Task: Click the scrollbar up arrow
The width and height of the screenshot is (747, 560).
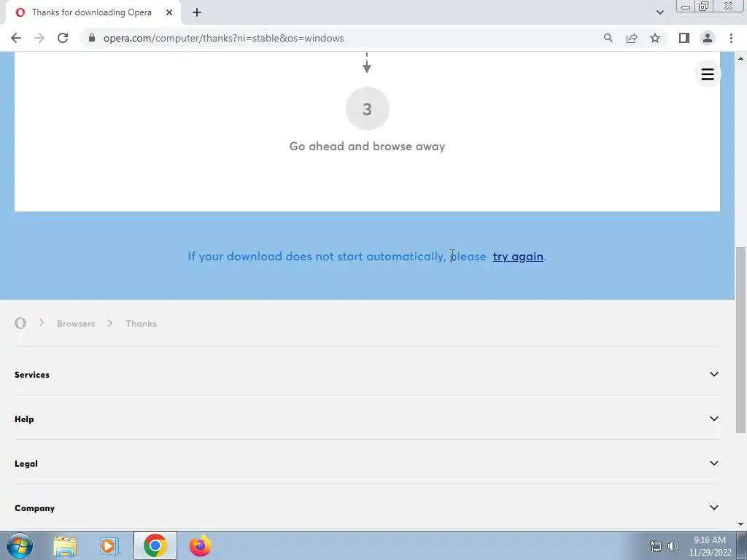Action: [x=740, y=58]
